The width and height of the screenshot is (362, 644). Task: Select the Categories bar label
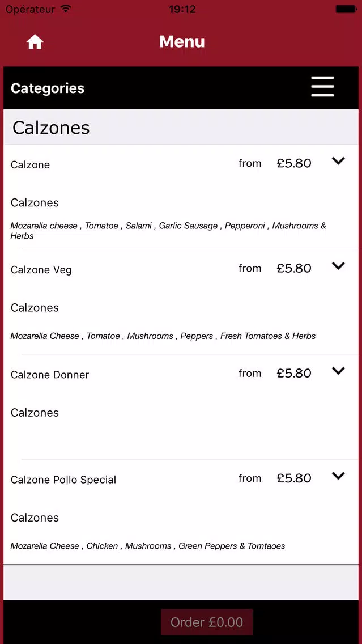point(48,88)
